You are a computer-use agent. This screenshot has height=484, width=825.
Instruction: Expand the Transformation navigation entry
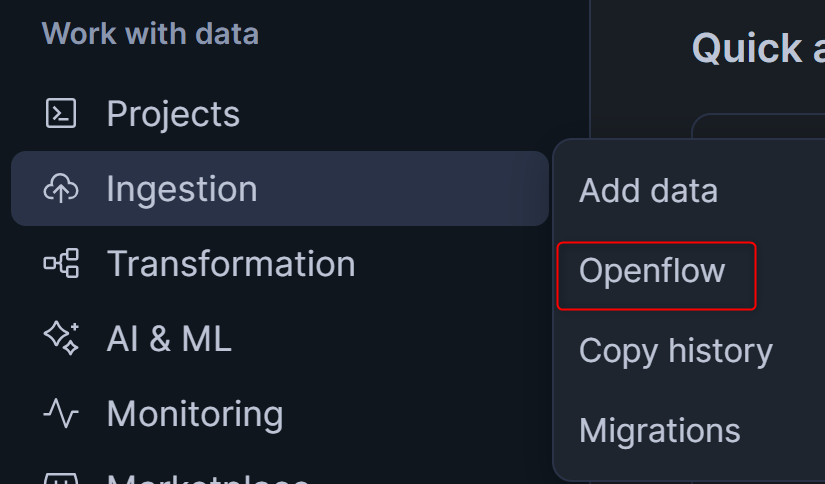click(x=231, y=264)
